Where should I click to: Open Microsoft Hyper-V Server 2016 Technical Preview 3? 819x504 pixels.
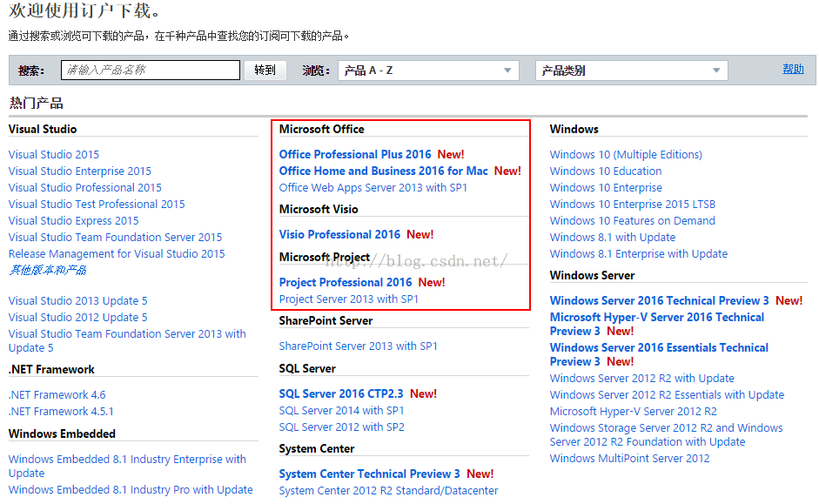(656, 324)
